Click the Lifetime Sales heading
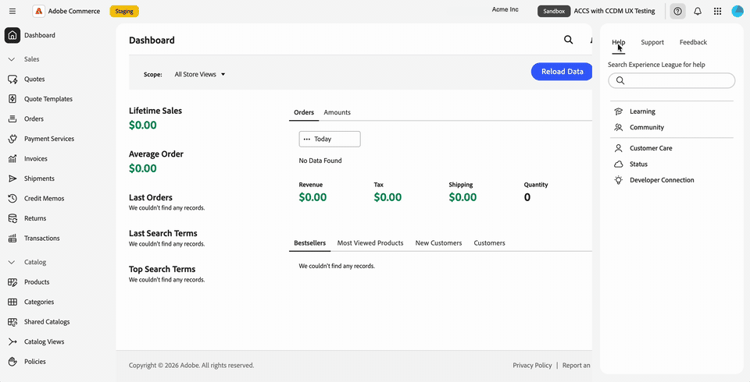Viewport: 750px width, 382px height. pyautogui.click(x=155, y=110)
